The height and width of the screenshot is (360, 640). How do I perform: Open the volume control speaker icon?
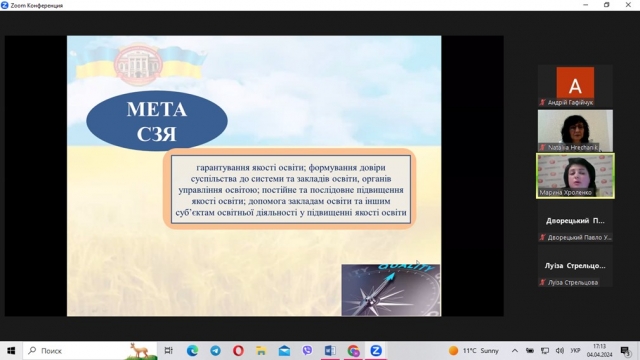pyautogui.click(x=560, y=351)
